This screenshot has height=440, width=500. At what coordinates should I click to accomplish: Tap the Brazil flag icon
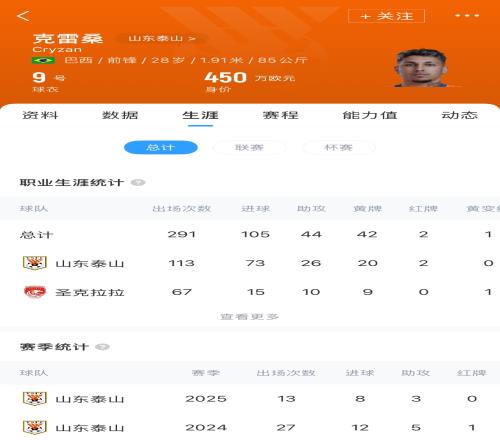pyautogui.click(x=43, y=60)
